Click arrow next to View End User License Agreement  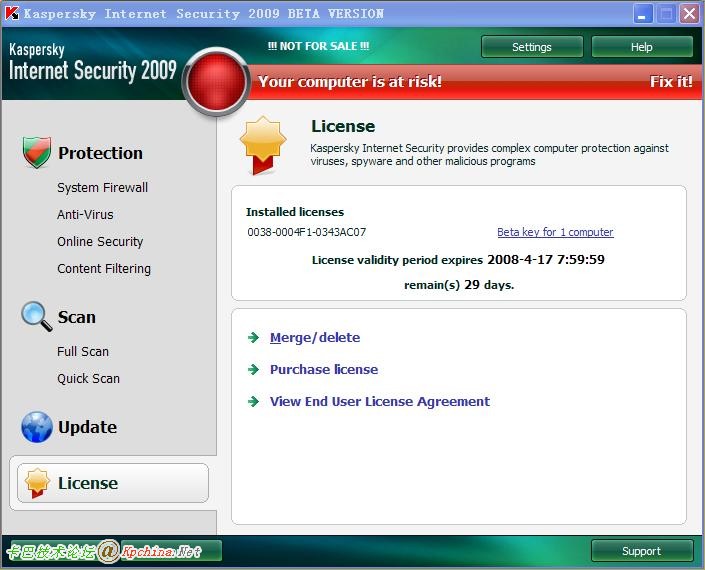(x=254, y=401)
